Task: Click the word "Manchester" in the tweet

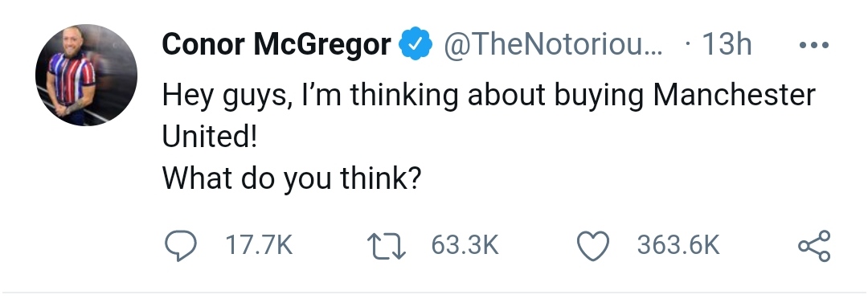Action: [734, 95]
